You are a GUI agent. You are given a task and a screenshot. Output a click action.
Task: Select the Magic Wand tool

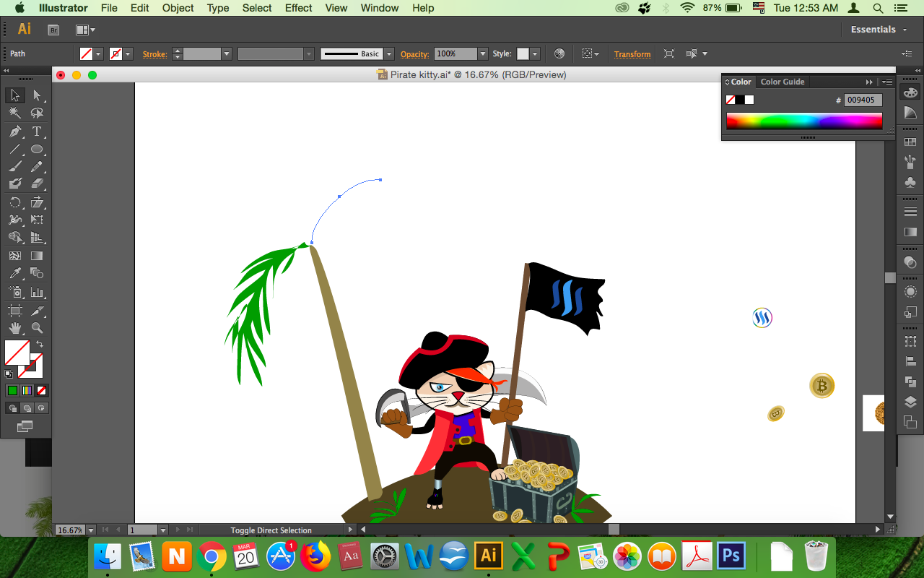tap(14, 113)
